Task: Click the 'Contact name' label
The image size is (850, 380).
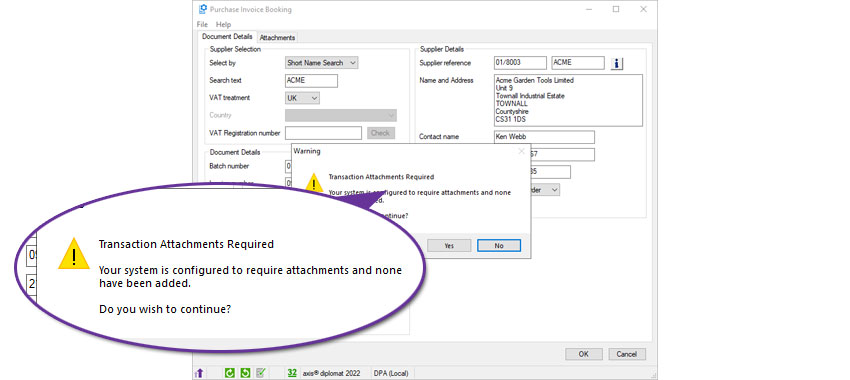Action: [x=439, y=137]
